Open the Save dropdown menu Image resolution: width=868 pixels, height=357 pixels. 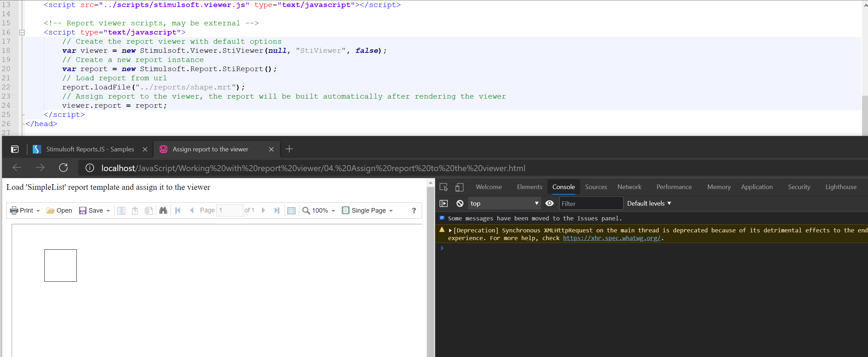click(94, 211)
